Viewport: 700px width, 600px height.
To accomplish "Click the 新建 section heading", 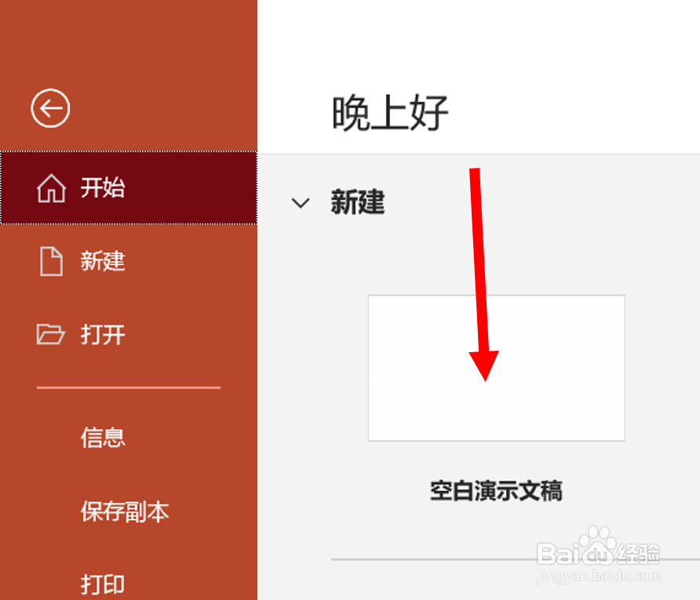I will point(358,202).
